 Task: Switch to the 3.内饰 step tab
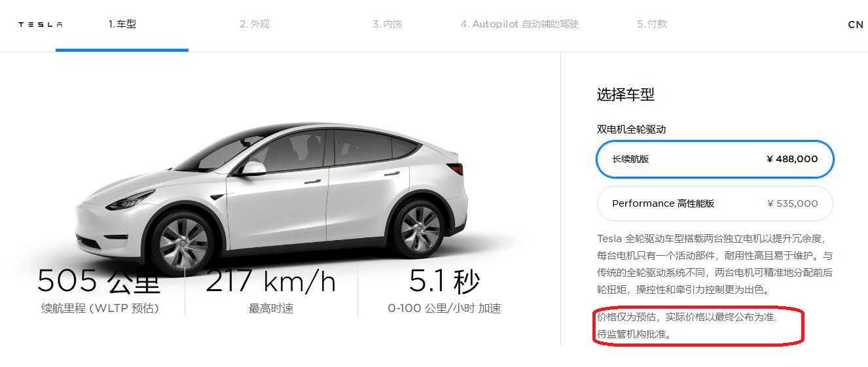388,24
